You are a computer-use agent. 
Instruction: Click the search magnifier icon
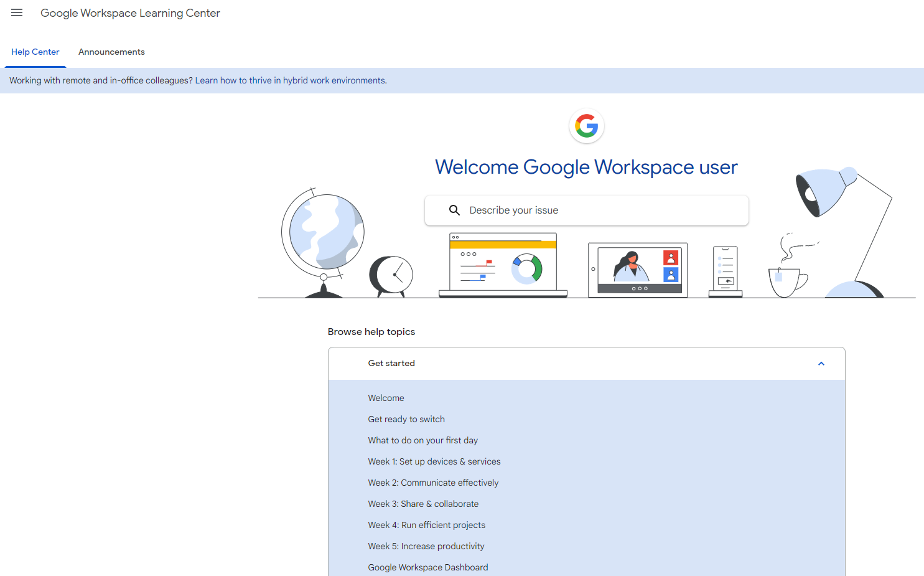[455, 210]
